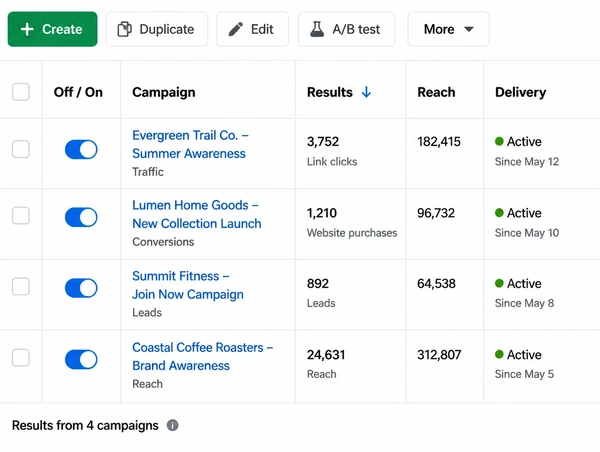Image resolution: width=600 pixels, height=452 pixels.
Task: Click the Off / On column header
Action: point(78,92)
